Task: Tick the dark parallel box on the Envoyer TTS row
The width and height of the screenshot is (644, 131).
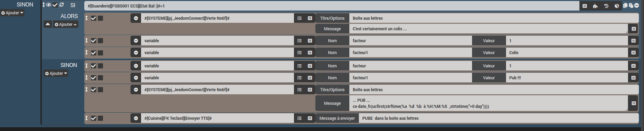Action: click(x=101, y=118)
